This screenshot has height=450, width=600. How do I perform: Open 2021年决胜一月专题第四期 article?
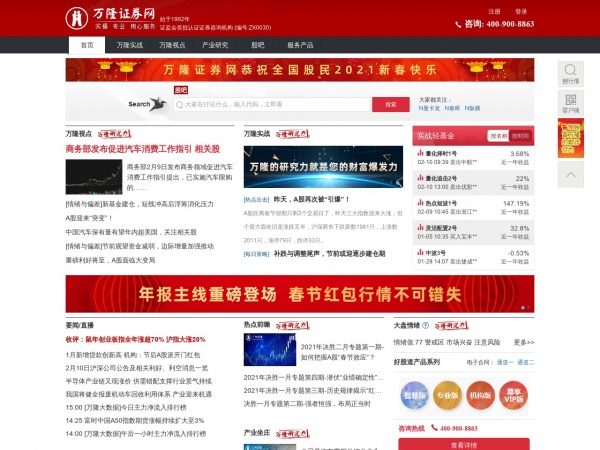(313, 378)
